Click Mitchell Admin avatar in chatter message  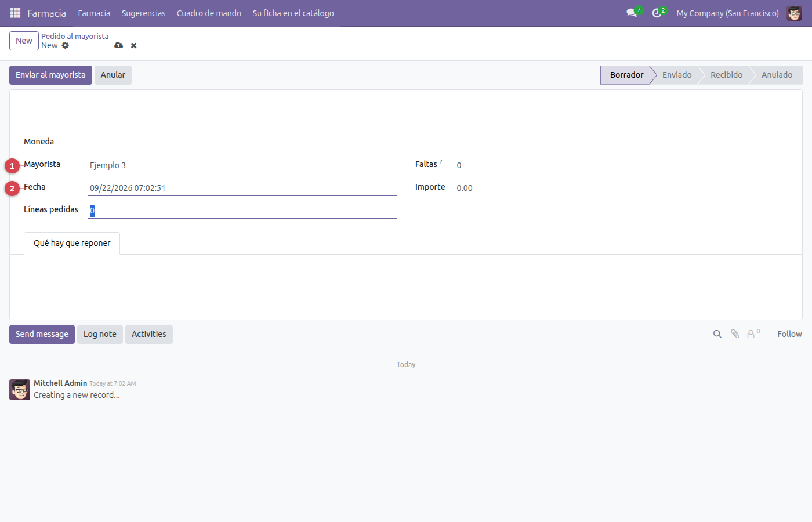20,390
